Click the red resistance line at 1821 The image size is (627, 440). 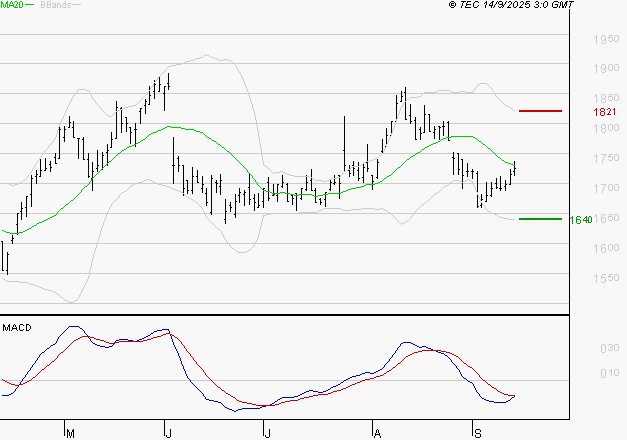point(540,111)
